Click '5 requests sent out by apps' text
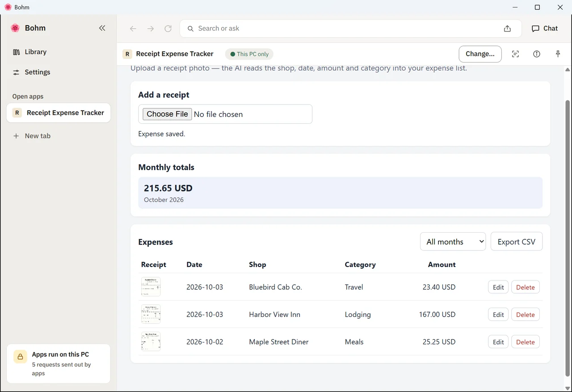This screenshot has height=392, width=572. (x=61, y=369)
